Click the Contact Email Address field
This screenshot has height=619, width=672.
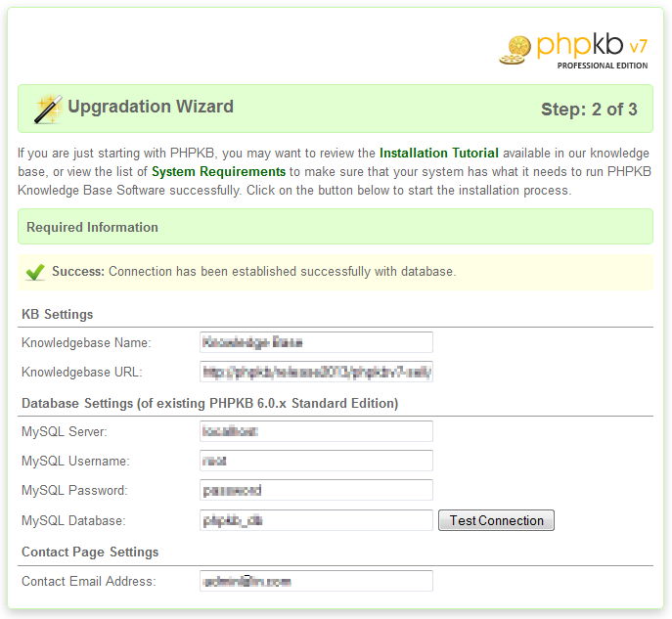coord(316,581)
